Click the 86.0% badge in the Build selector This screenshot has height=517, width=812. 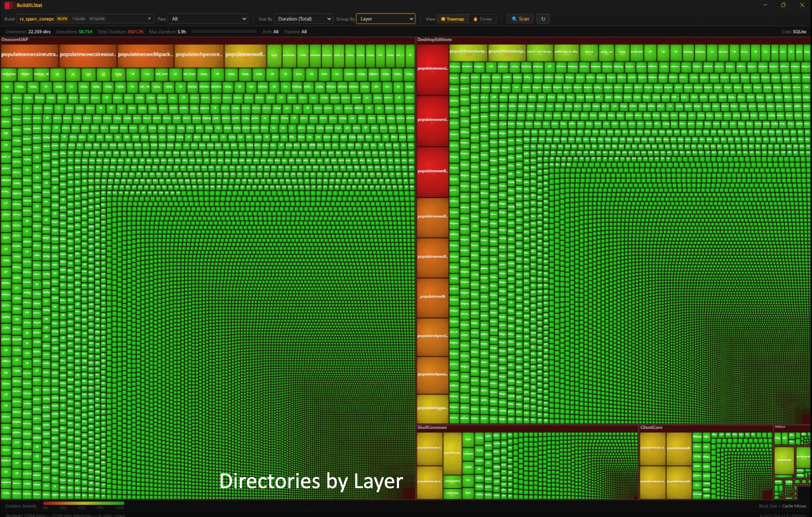[x=62, y=19]
